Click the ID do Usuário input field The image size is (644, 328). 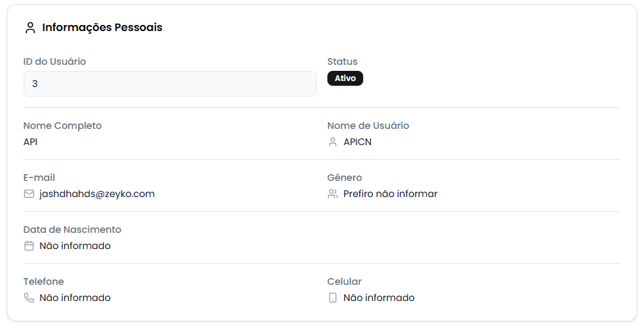169,84
